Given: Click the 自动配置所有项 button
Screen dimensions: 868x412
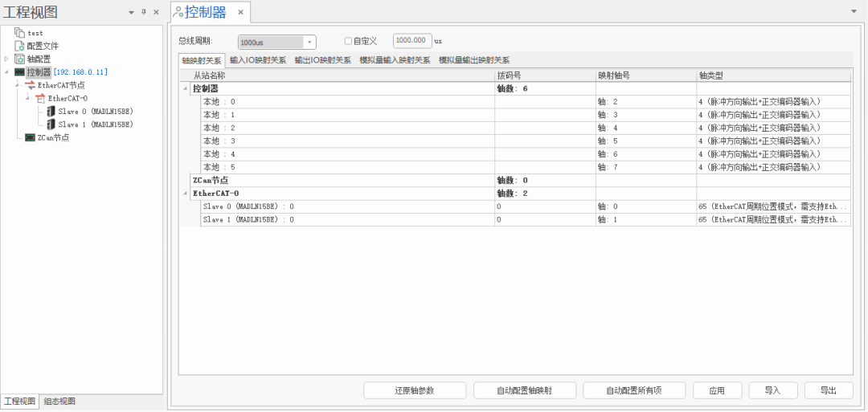Looking at the screenshot, I should tap(634, 390).
